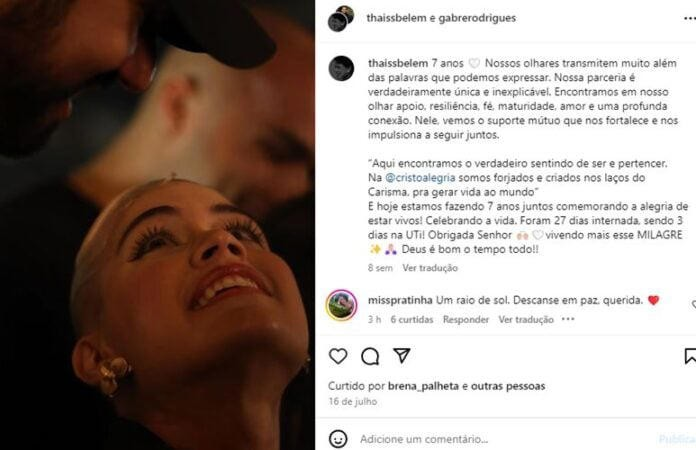Open post options three-dot menu

(x=689, y=18)
